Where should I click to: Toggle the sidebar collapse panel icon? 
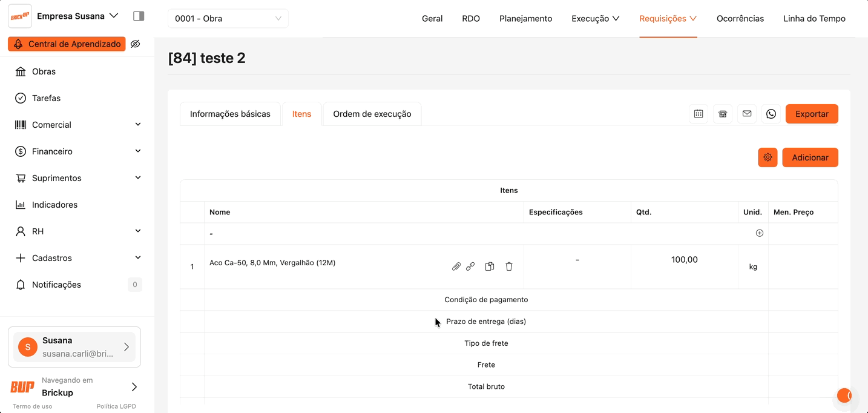[x=139, y=16]
